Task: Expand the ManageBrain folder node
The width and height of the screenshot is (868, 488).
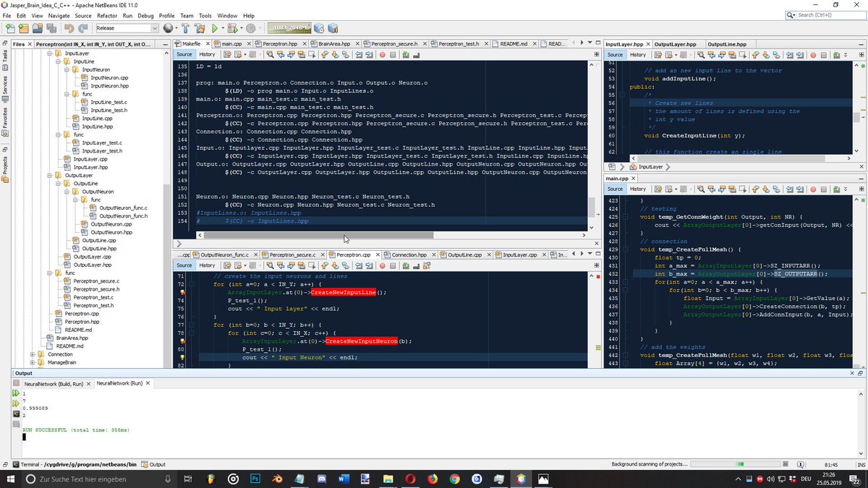Action: pyautogui.click(x=33, y=362)
